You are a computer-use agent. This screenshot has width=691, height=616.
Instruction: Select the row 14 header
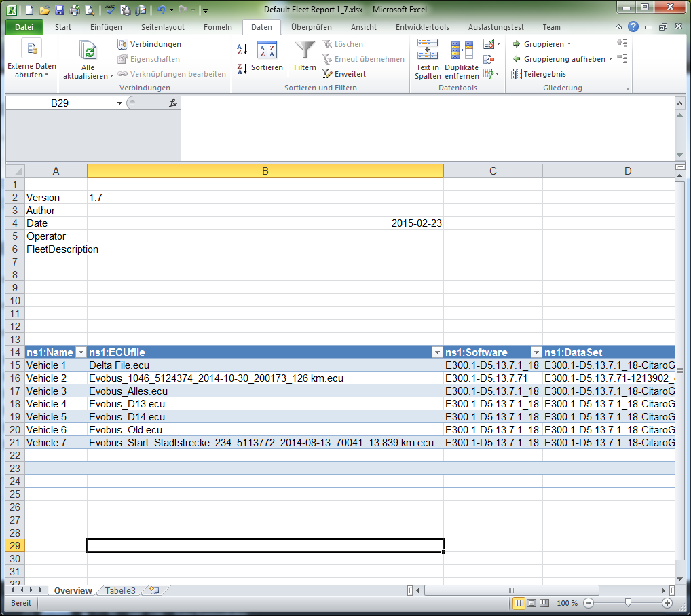pyautogui.click(x=15, y=352)
